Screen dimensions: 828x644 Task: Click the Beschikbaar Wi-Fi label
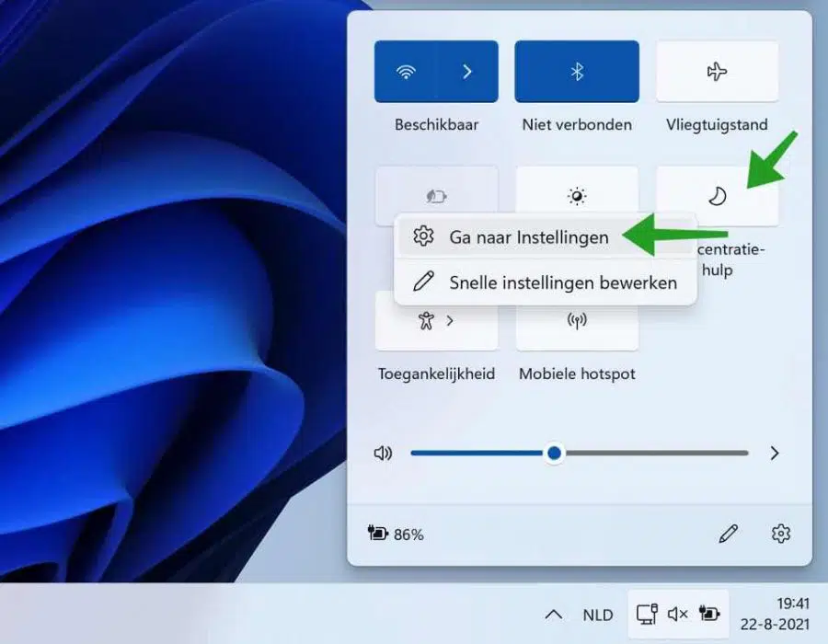(x=436, y=124)
